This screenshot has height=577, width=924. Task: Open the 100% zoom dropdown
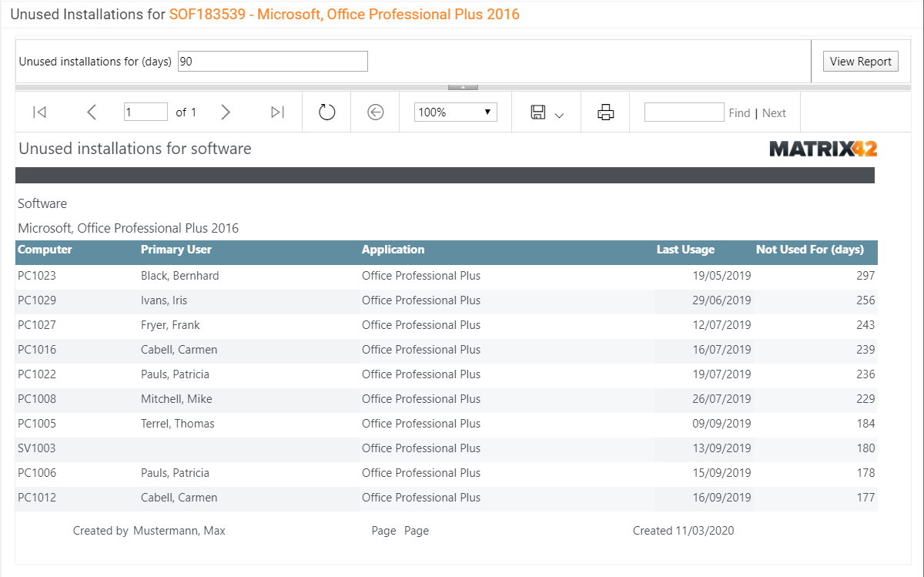click(456, 112)
